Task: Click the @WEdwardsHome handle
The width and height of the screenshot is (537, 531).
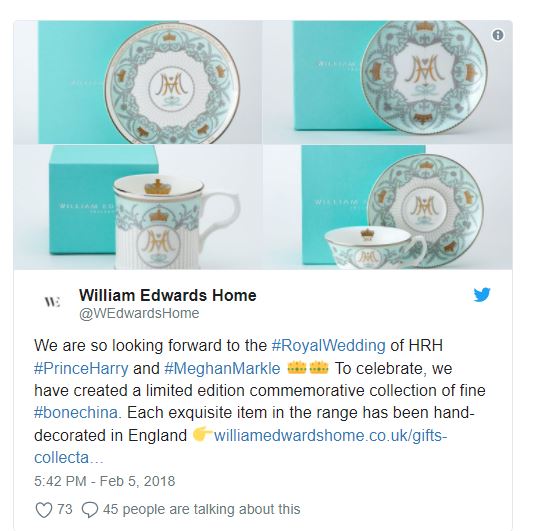Action: pyautogui.click(x=139, y=313)
